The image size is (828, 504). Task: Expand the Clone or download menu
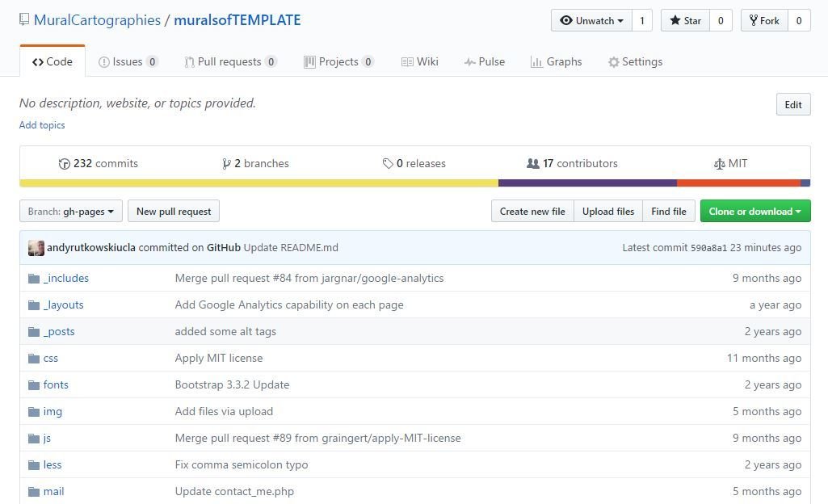pos(755,211)
